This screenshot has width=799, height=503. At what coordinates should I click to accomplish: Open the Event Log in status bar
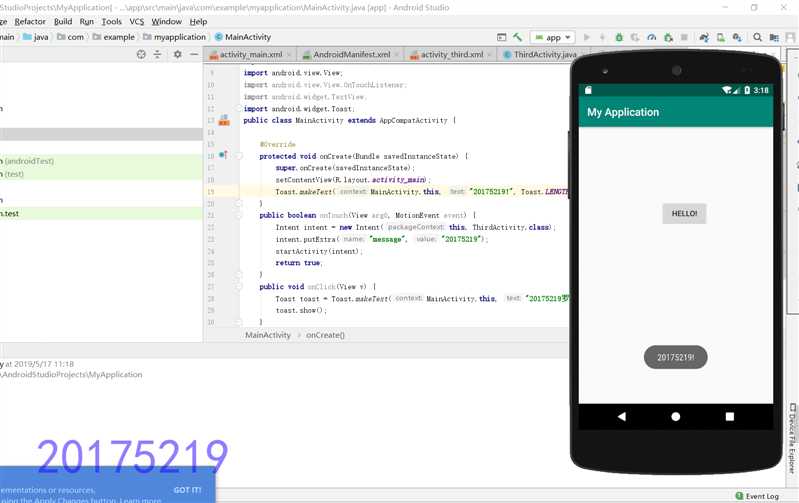point(757,496)
